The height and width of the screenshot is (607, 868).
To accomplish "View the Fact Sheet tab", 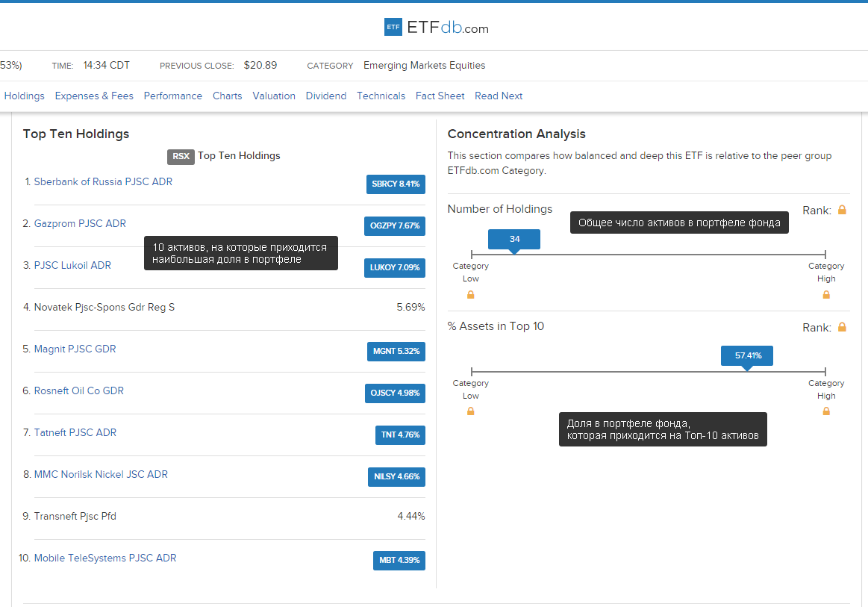I will point(440,96).
